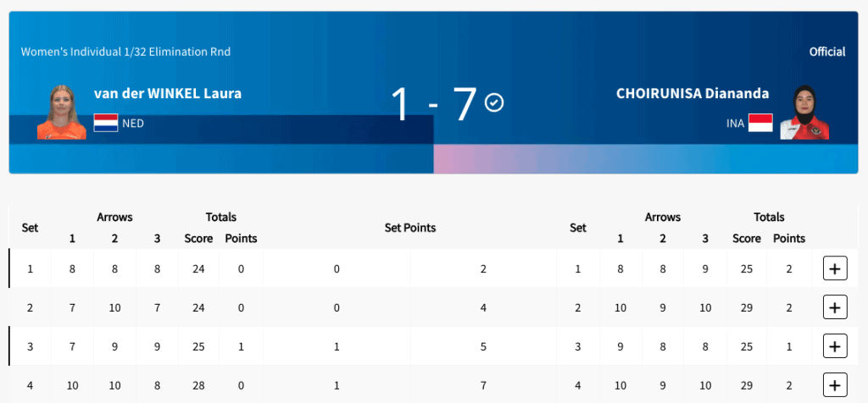Click the Netherlands flag icon
868x403 pixels.
tap(106, 123)
